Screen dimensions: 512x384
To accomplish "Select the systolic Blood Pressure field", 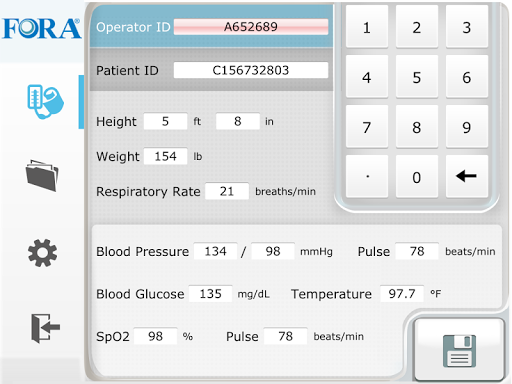I will point(215,251).
